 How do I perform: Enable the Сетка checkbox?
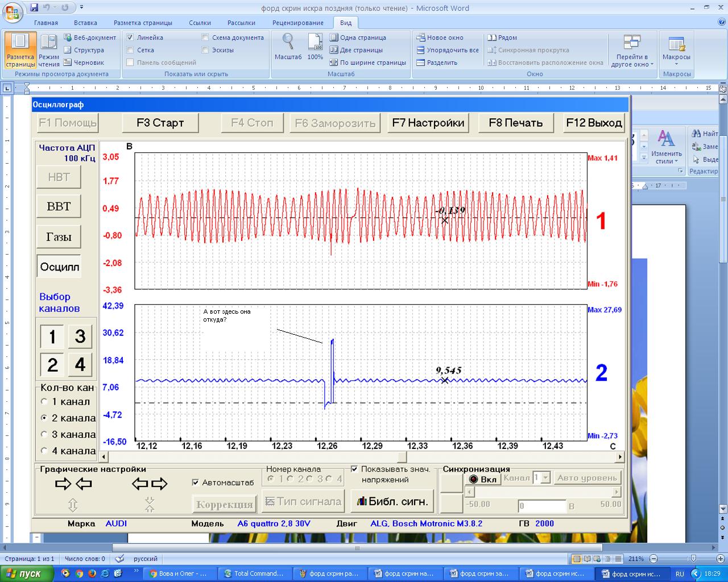click(130, 50)
